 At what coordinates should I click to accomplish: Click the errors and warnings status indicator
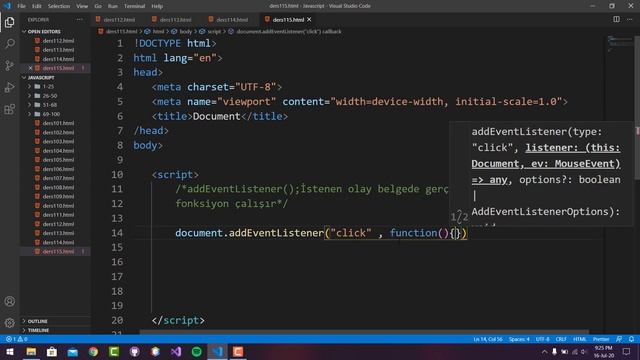(x=17, y=339)
